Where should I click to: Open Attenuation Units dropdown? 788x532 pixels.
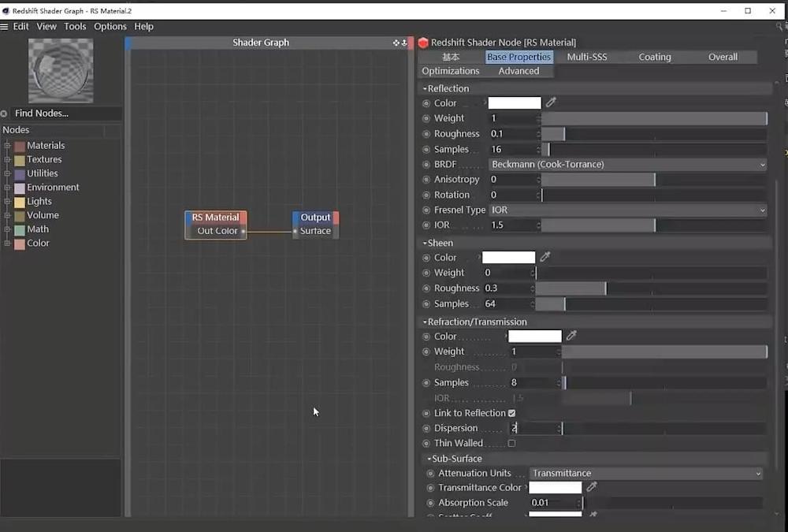tap(646, 473)
